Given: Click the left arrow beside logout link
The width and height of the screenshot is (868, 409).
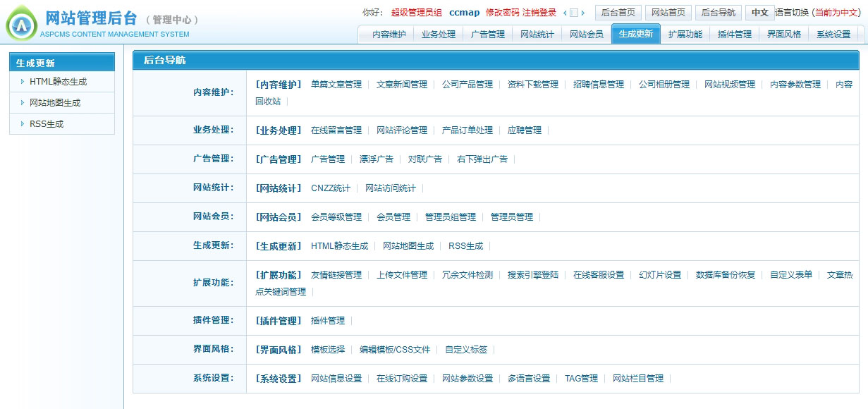Looking at the screenshot, I should [x=565, y=13].
